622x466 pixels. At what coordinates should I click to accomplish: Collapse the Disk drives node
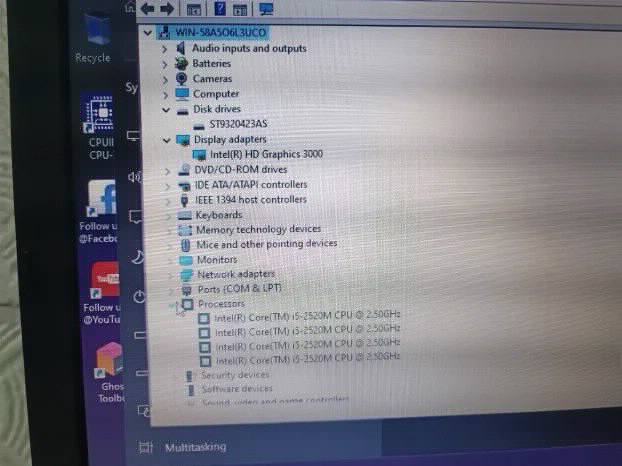[166, 110]
